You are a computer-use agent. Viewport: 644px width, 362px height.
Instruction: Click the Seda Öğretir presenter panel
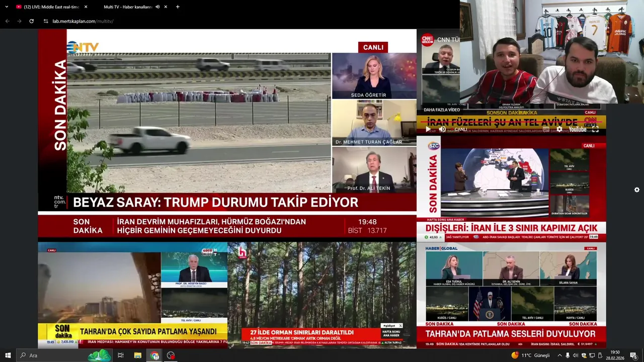pyautogui.click(x=374, y=76)
